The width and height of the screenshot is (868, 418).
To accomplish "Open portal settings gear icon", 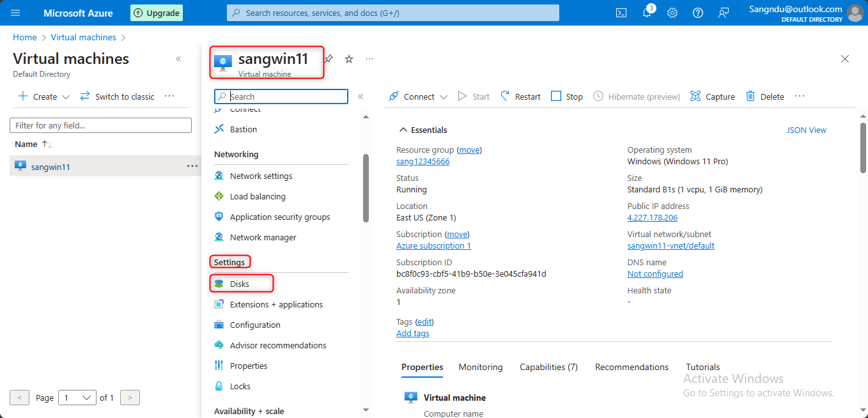I will pyautogui.click(x=672, y=13).
